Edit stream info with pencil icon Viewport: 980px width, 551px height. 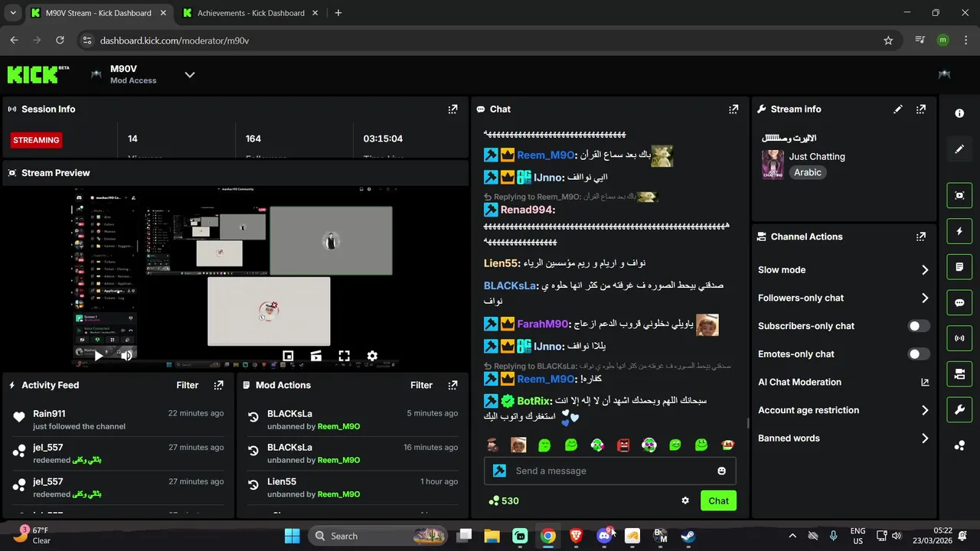898,109
